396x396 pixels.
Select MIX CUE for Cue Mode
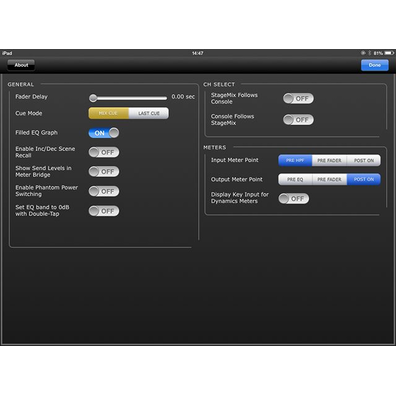tap(108, 113)
